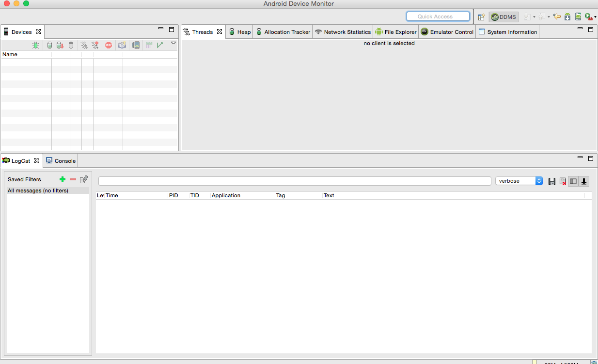Screen dimensions: 598x364
Task: Add a new logcat filter with plus icon
Action: (x=63, y=179)
